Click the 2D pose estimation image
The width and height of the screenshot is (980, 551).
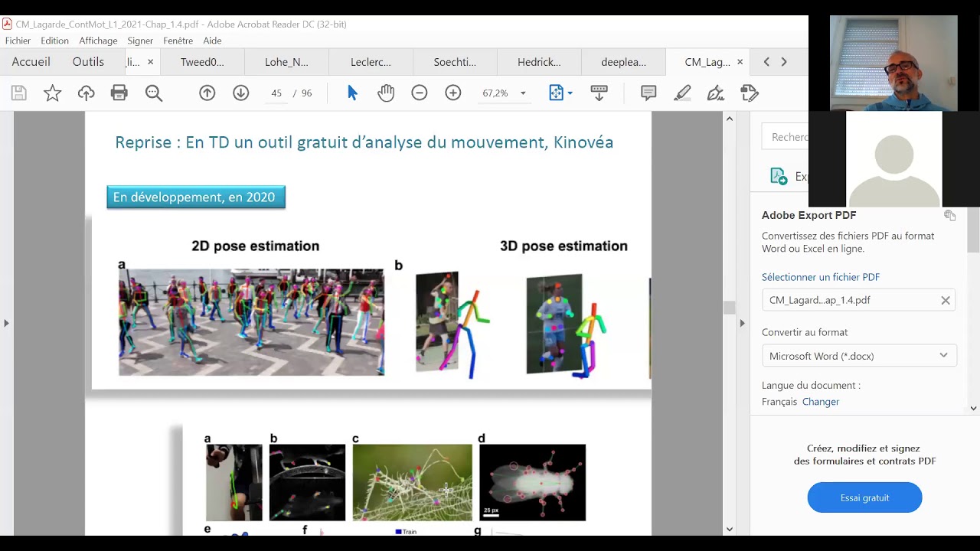click(251, 322)
